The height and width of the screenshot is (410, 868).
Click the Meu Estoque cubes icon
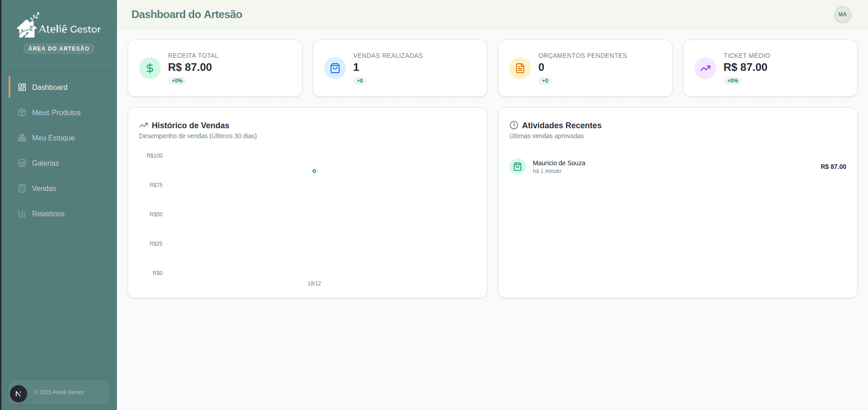click(22, 138)
